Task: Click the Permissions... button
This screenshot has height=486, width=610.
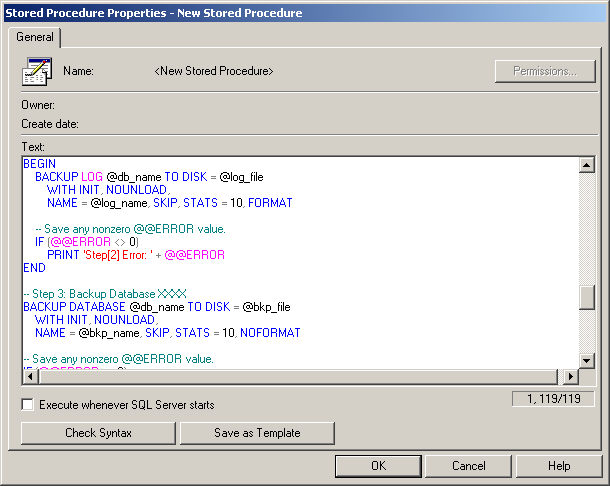Action: [545, 71]
